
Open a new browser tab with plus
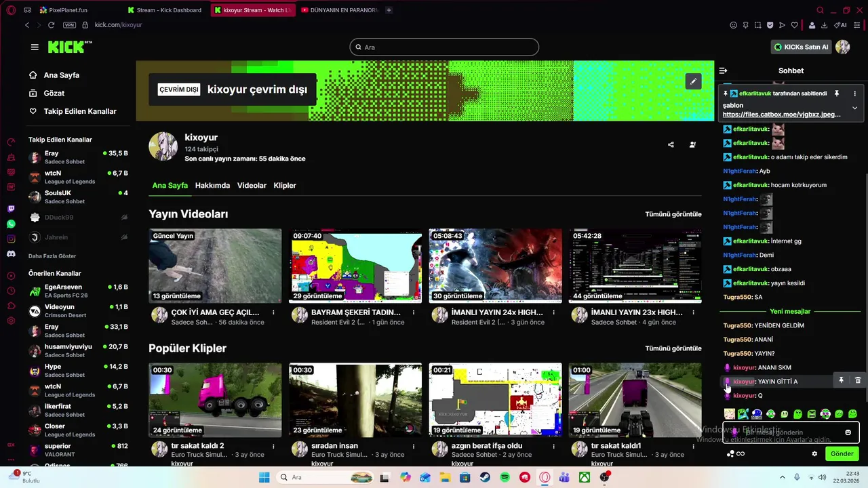pos(389,10)
